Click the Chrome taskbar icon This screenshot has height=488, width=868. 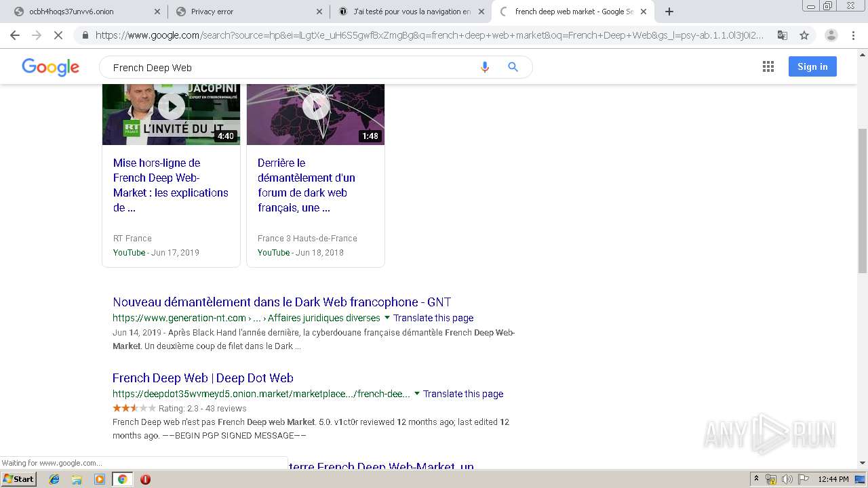122,479
